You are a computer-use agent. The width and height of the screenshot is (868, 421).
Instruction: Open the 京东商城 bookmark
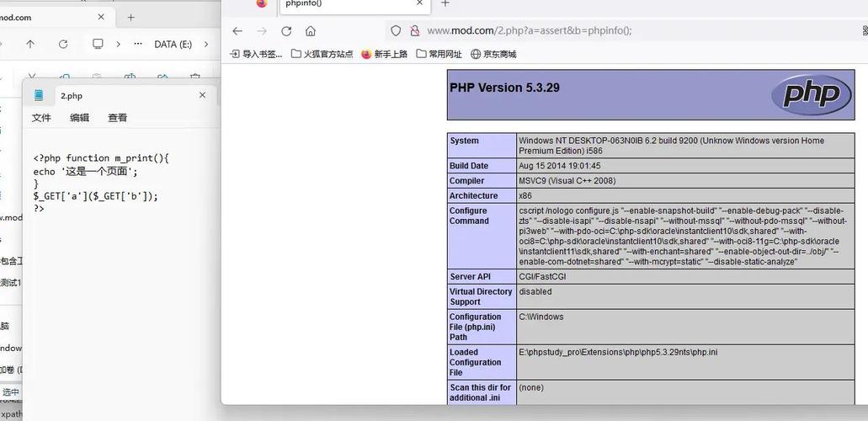(493, 54)
